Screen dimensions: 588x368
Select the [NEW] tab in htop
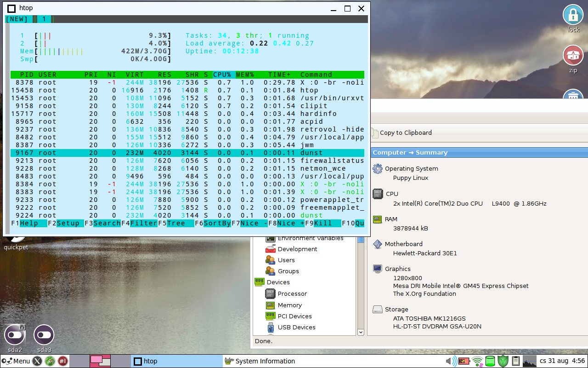[17, 19]
